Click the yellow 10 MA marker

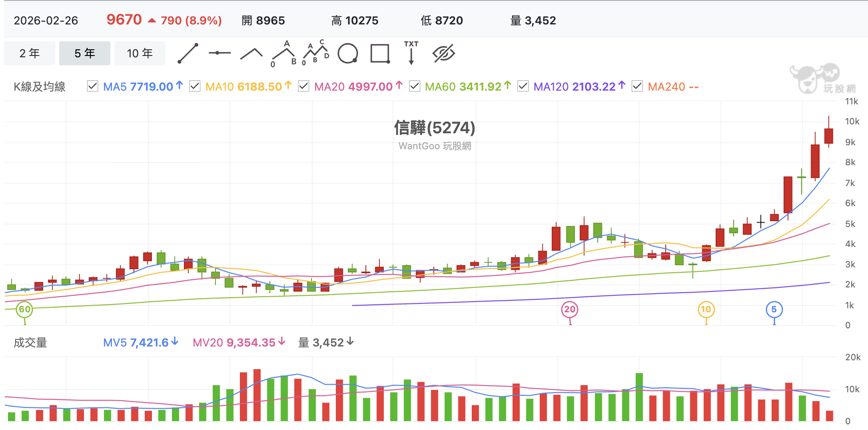706,310
